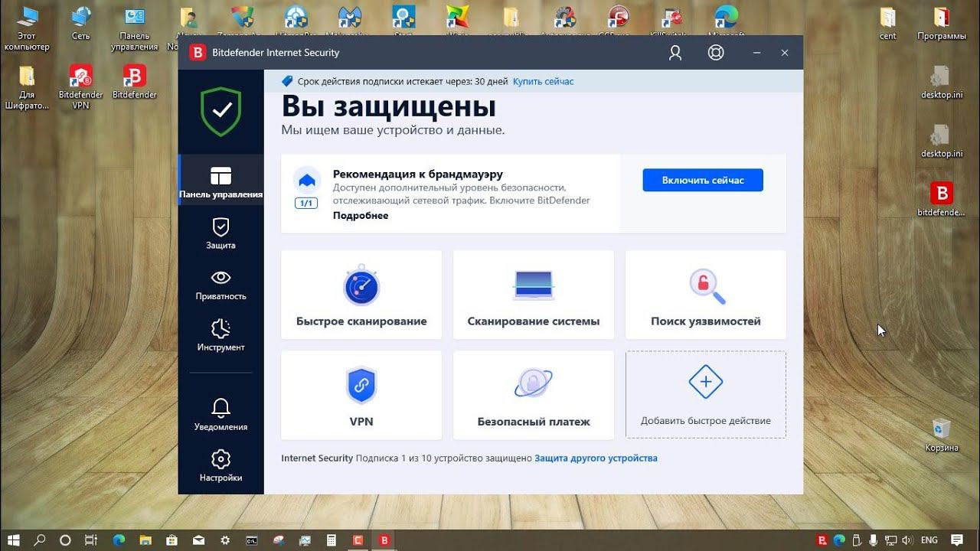Click Добавить быстрое действие plus tile
The image size is (980, 551).
706,395
